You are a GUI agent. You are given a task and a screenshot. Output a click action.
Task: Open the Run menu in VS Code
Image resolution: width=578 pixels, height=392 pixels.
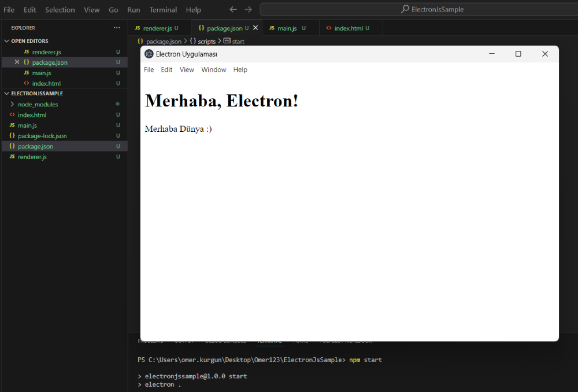point(134,10)
